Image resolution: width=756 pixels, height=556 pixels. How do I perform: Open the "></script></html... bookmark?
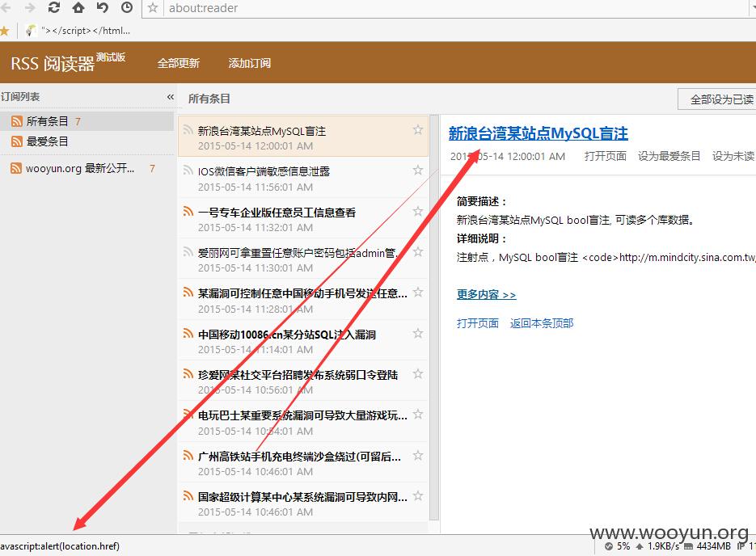point(78,31)
